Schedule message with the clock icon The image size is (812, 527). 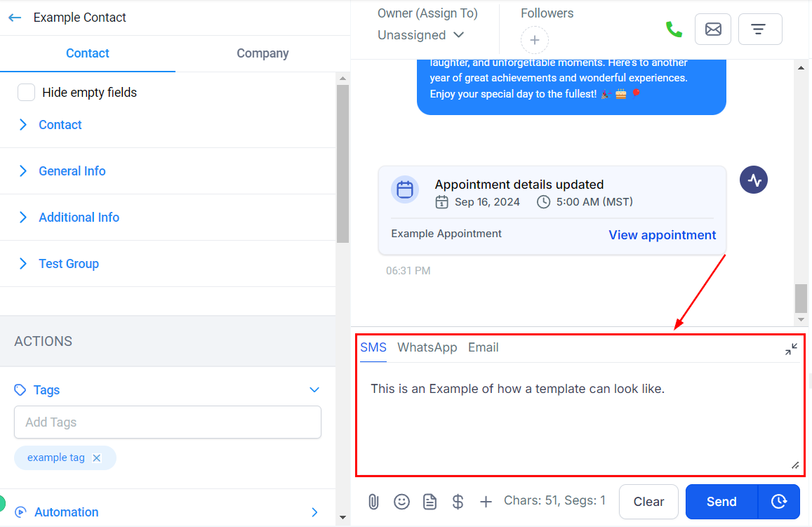click(x=778, y=502)
